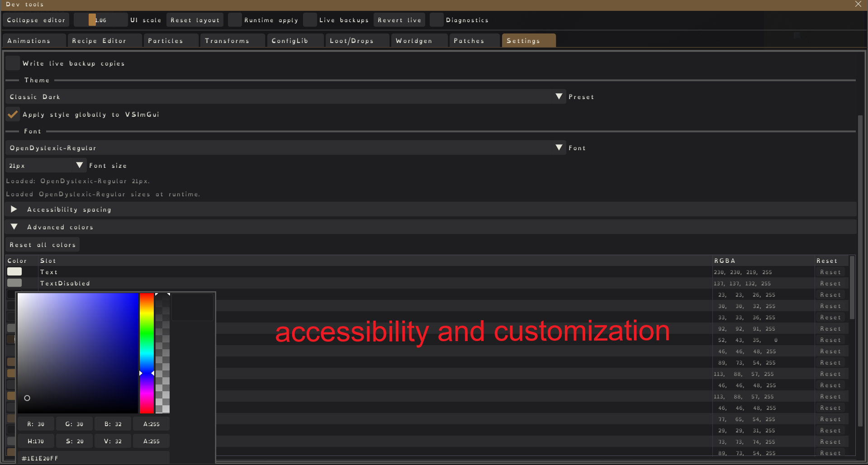Image resolution: width=868 pixels, height=465 pixels.
Task: Click the Revert live button
Action: pyautogui.click(x=399, y=20)
